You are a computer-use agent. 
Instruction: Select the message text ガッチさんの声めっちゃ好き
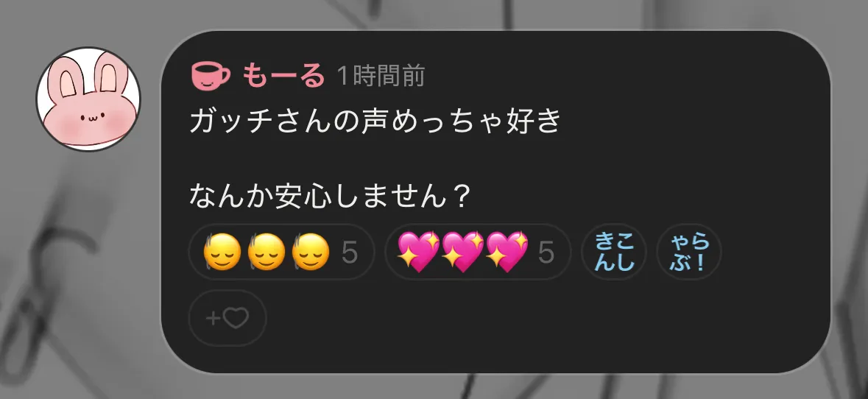376,121
